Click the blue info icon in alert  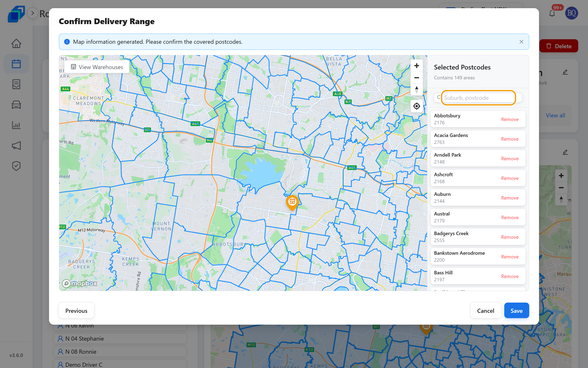[67, 42]
